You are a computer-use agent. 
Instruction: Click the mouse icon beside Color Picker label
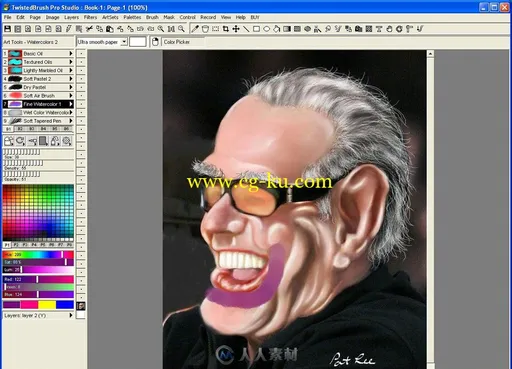pyautogui.click(x=155, y=42)
